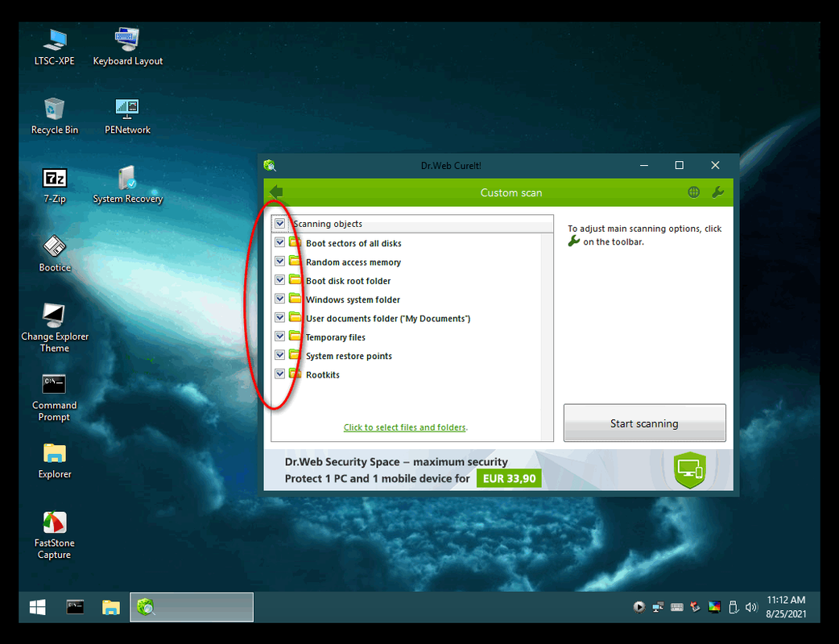The width and height of the screenshot is (839, 644).
Task: Uncheck Temporary files checkbox
Action: pyautogui.click(x=280, y=336)
